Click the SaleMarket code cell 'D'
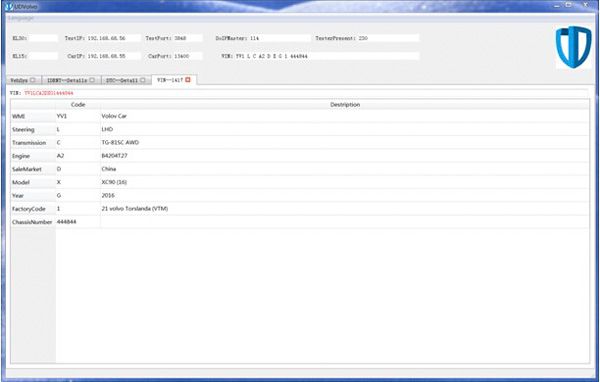 point(78,169)
